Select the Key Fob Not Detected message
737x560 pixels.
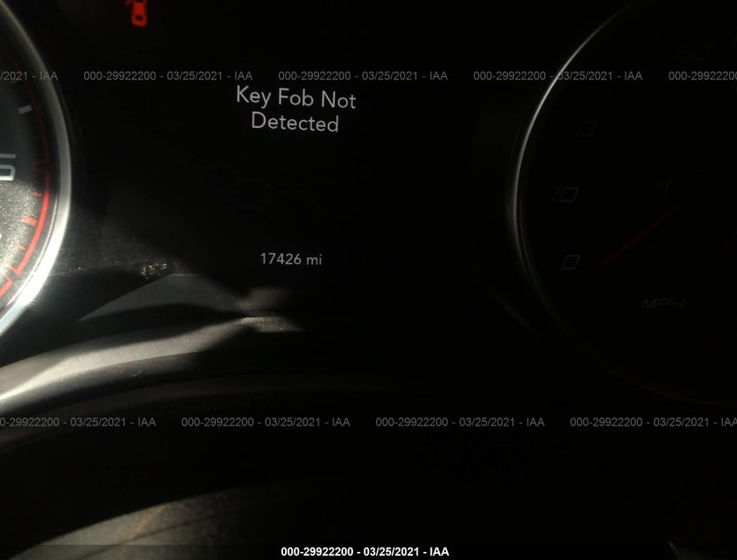(x=296, y=110)
